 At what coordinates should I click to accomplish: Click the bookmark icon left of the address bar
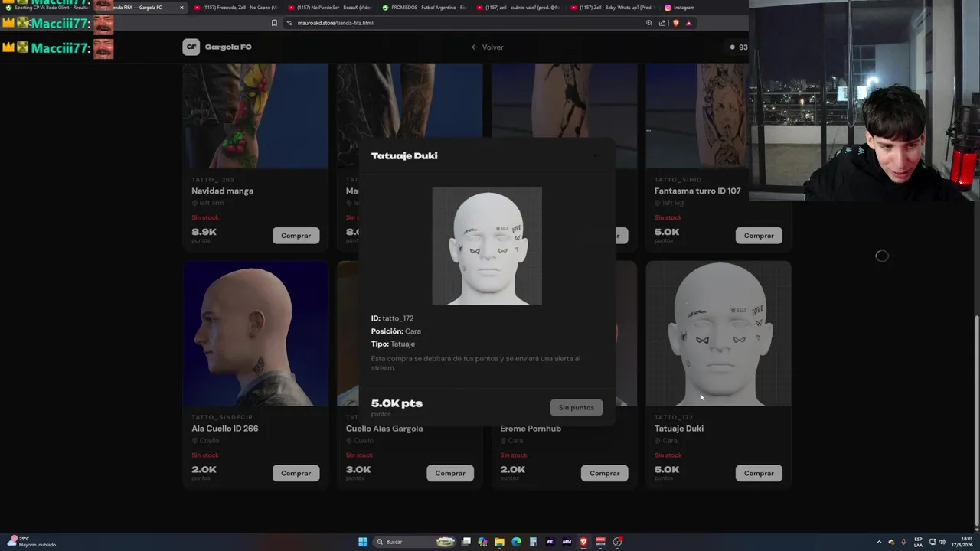click(x=274, y=23)
